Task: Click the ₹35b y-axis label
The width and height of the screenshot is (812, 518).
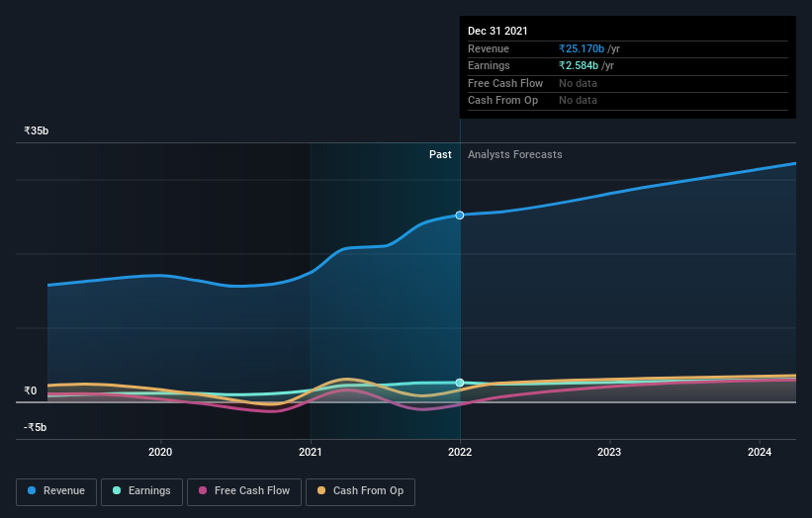Action: (37, 130)
